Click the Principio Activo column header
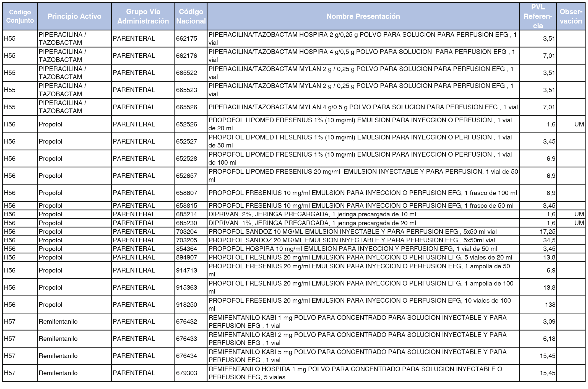The image size is (588, 389). point(74,16)
